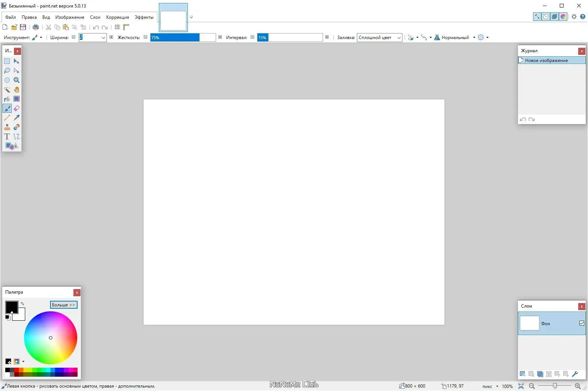Open the Вид menu
This screenshot has height=391, width=588.
(46, 17)
